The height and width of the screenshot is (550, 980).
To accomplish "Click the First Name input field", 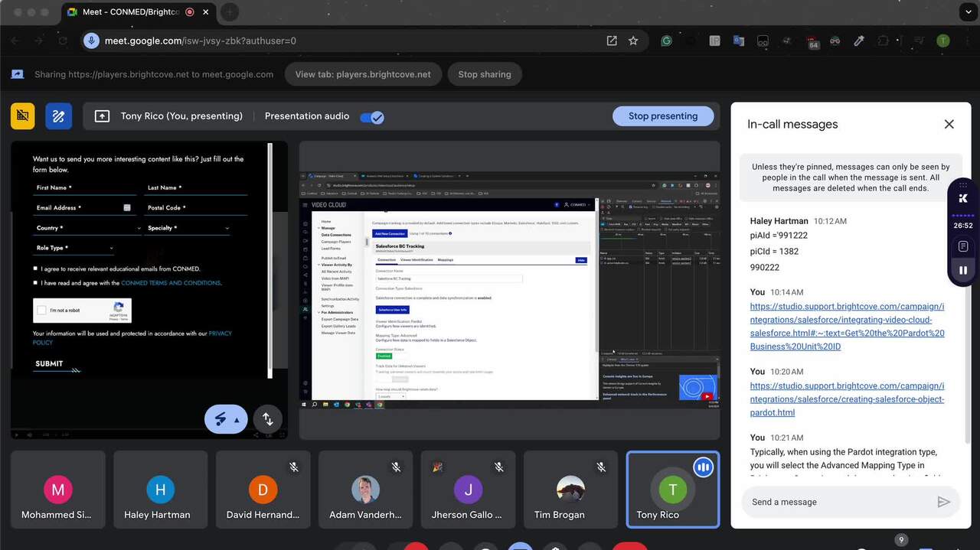I will click(x=86, y=187).
